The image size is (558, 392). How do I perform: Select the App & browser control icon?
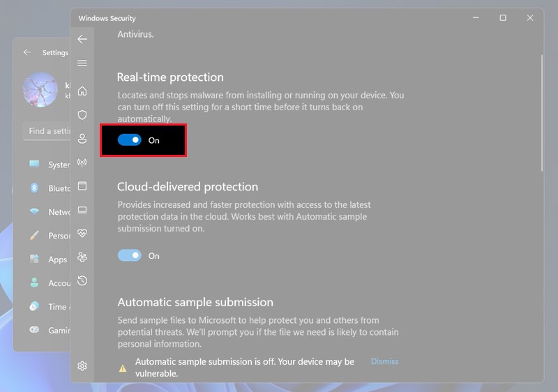point(82,186)
